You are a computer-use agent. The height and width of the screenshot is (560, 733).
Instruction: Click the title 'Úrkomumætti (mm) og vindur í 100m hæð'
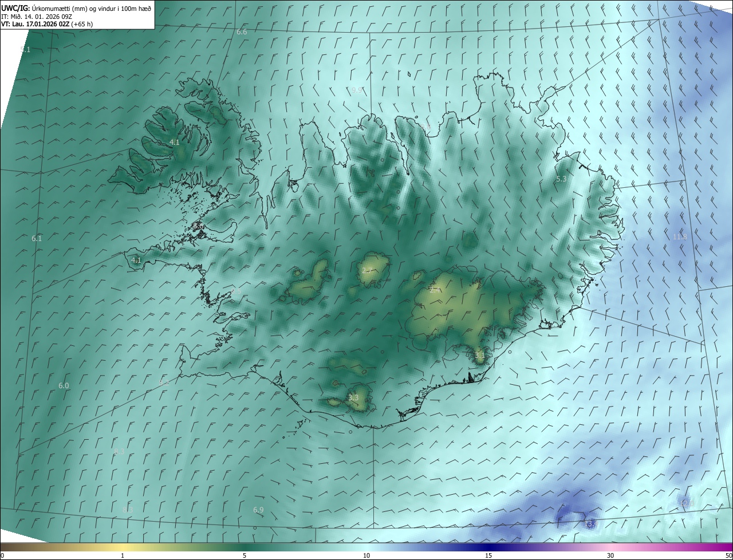[91, 8]
